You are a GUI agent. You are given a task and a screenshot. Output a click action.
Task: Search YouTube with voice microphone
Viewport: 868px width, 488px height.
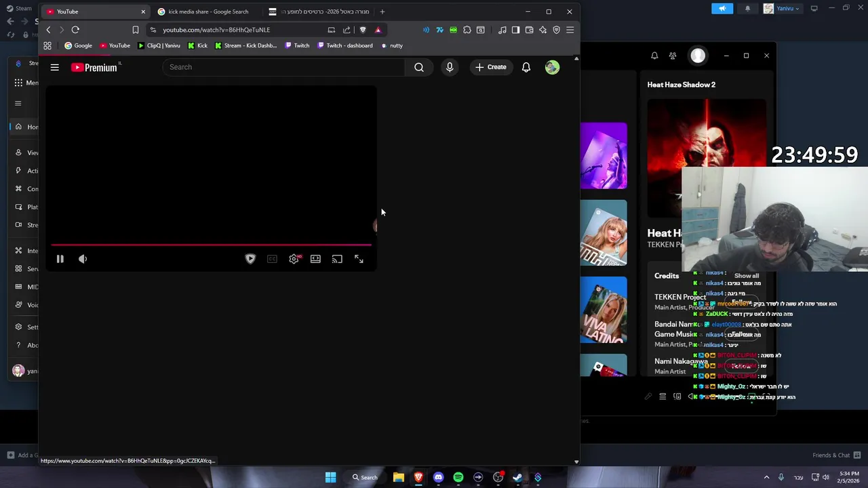[x=450, y=67]
